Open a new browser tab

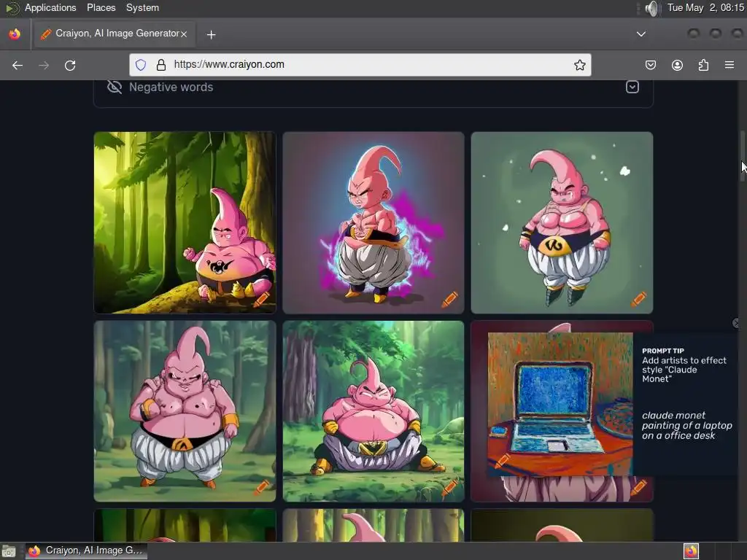click(x=211, y=34)
